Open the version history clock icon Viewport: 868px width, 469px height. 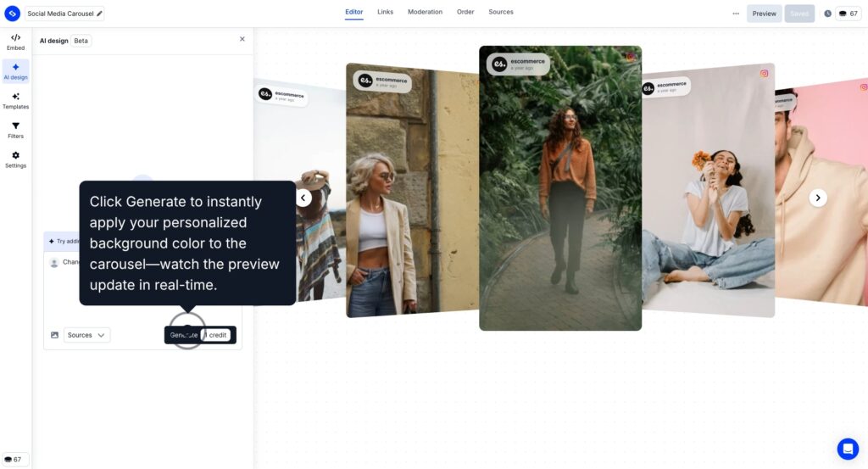pos(827,14)
